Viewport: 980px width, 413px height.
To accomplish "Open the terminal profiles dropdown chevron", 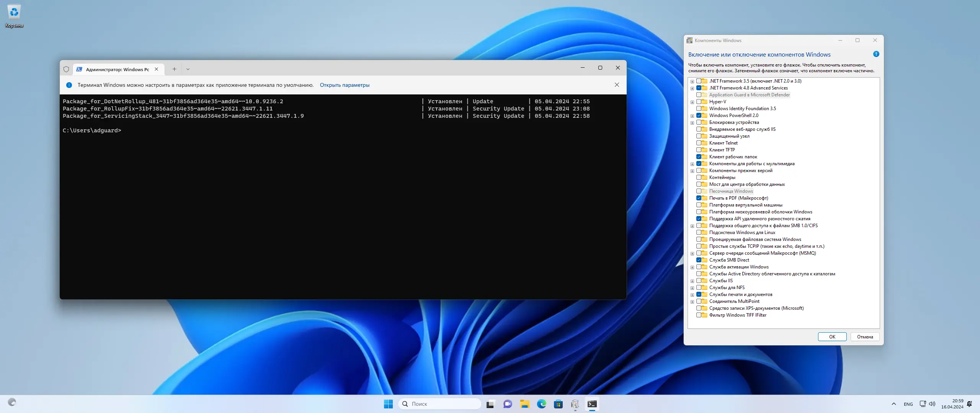I will click(188, 69).
